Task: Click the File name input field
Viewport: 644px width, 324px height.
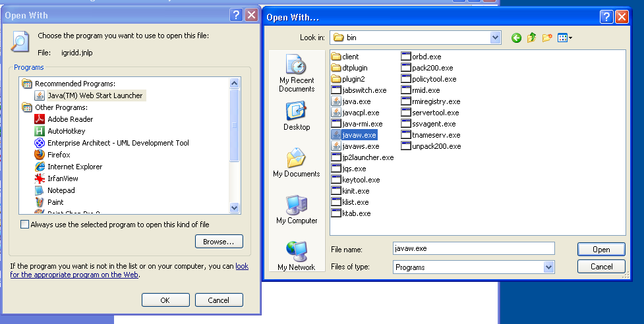Action: tap(473, 248)
